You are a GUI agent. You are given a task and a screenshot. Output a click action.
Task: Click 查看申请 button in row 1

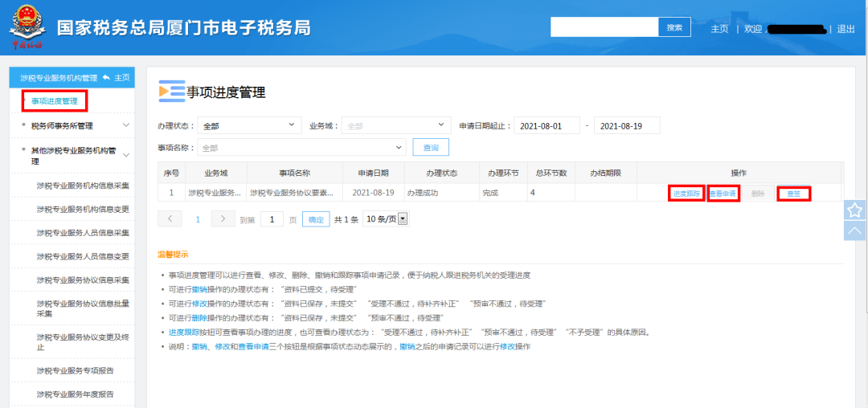(x=723, y=194)
